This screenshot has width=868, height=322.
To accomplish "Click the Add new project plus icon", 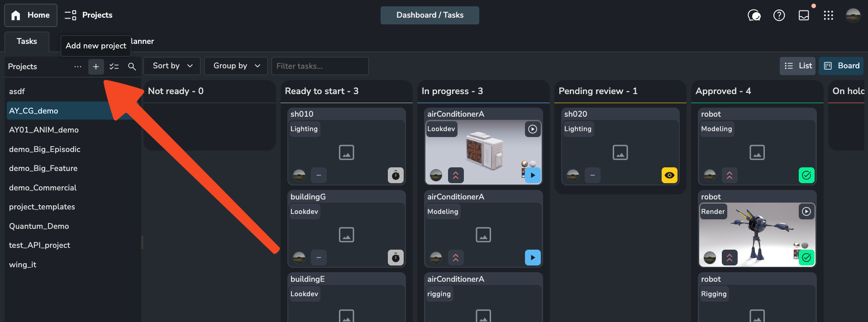I will point(96,66).
